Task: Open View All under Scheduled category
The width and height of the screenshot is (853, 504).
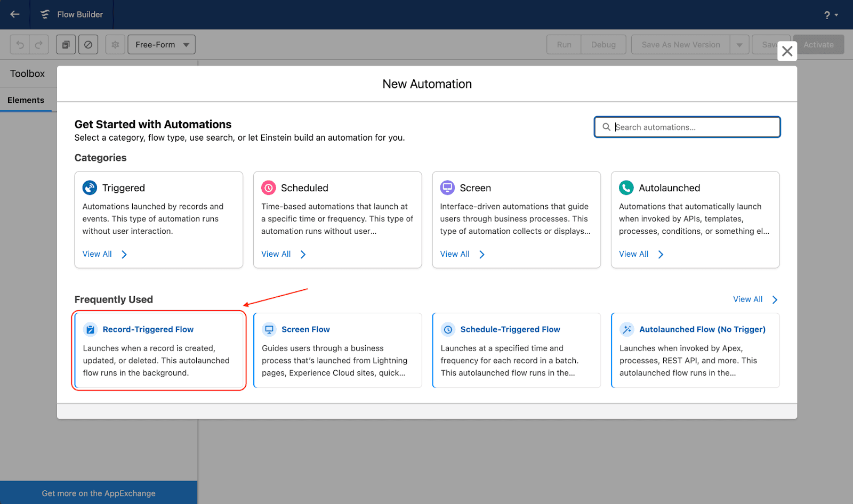Action: [x=283, y=254]
